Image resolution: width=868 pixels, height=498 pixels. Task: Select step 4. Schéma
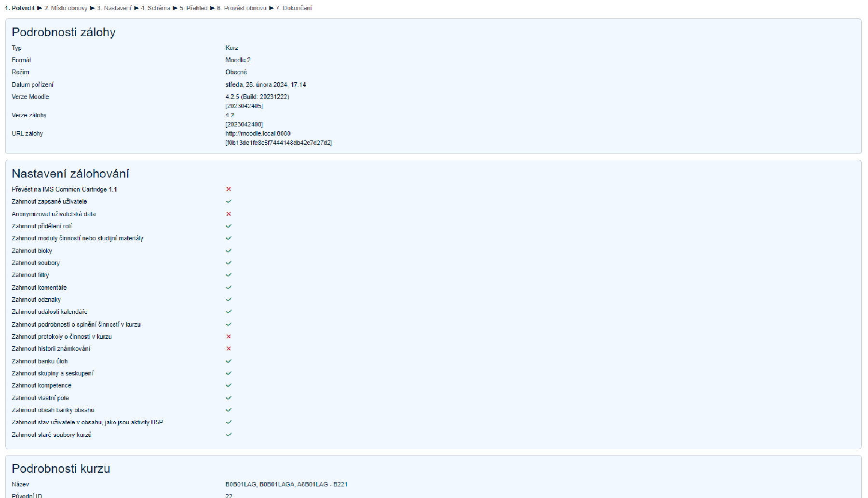pyautogui.click(x=156, y=8)
